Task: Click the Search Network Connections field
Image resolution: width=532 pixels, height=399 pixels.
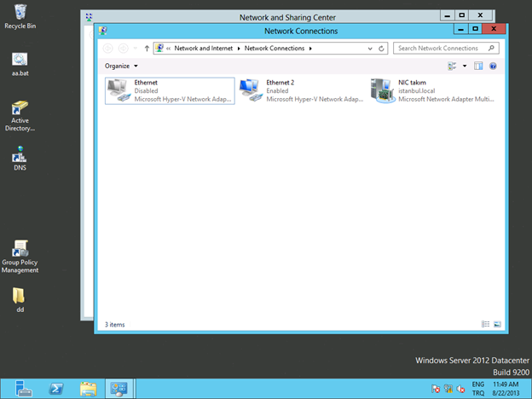Action: (x=446, y=49)
